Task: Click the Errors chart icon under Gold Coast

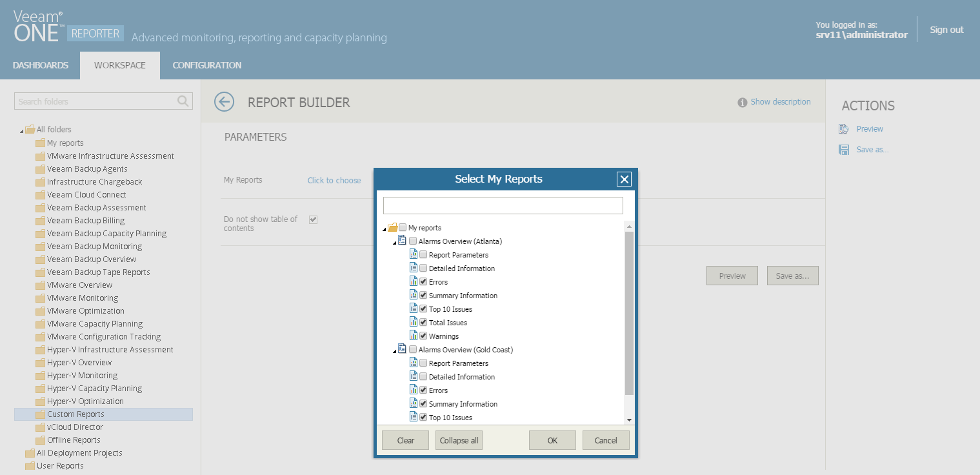Action: pos(414,390)
